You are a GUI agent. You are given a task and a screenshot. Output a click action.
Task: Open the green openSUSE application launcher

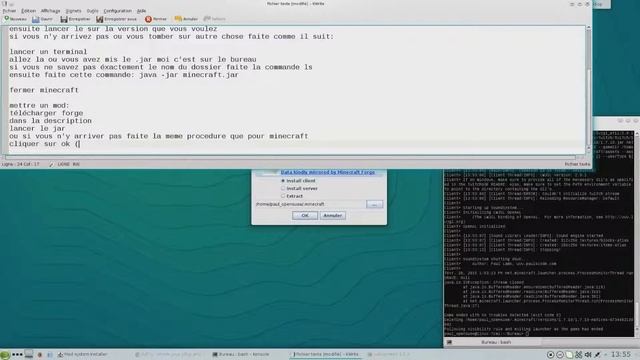[5, 354]
